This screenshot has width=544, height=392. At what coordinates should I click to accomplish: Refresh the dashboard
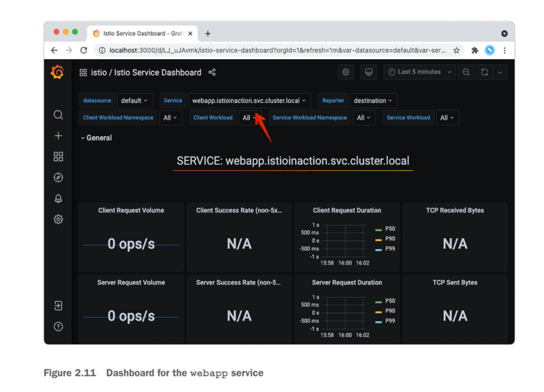484,72
